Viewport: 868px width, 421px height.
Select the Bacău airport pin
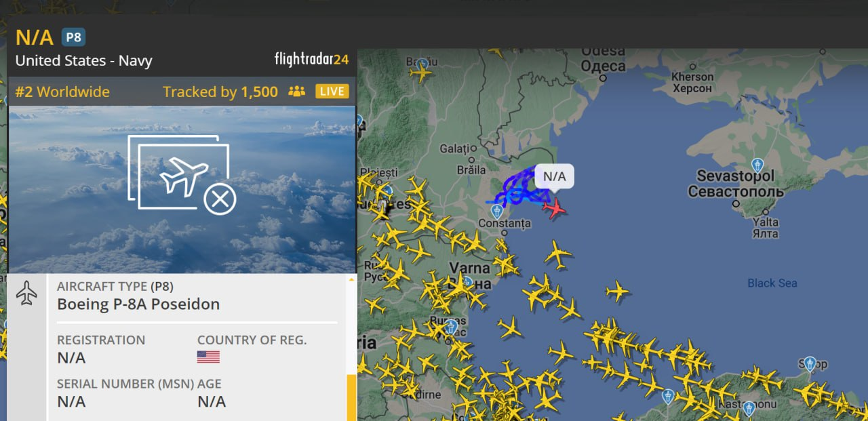coord(422,64)
